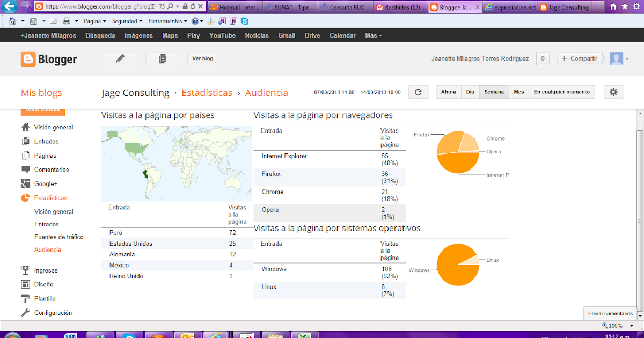Click the Compartir button
This screenshot has width=644, height=338.
pyautogui.click(x=580, y=59)
